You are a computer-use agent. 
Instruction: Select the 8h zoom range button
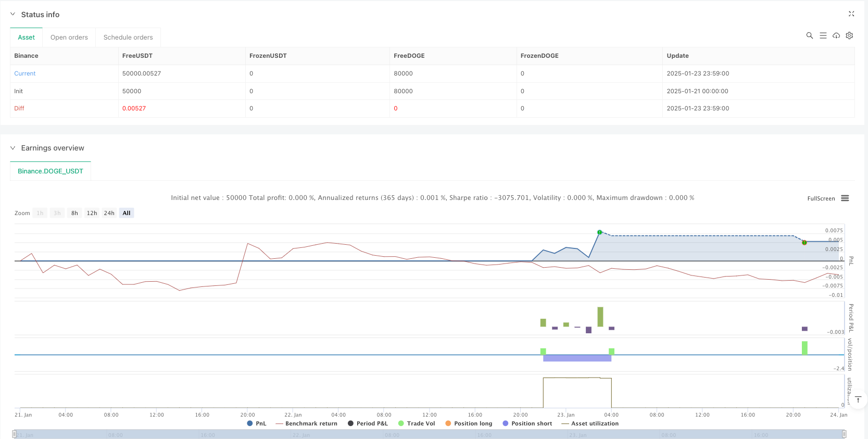tap(74, 213)
